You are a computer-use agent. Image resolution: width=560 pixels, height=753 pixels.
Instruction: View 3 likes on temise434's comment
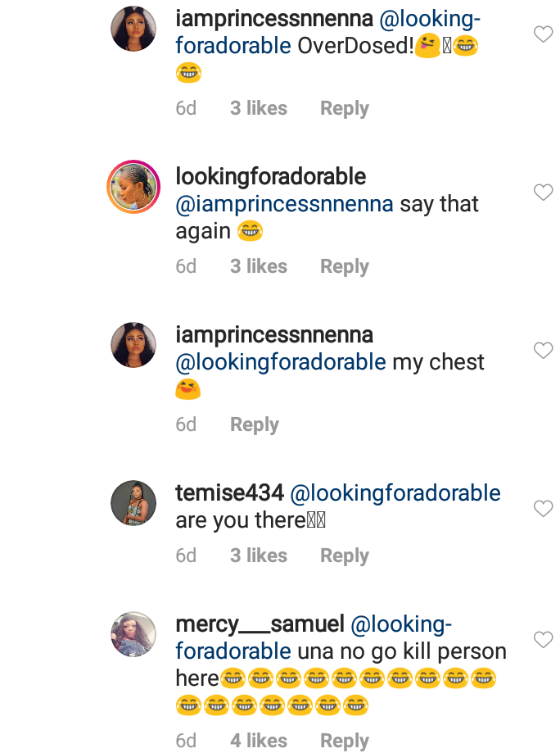pos(258,556)
